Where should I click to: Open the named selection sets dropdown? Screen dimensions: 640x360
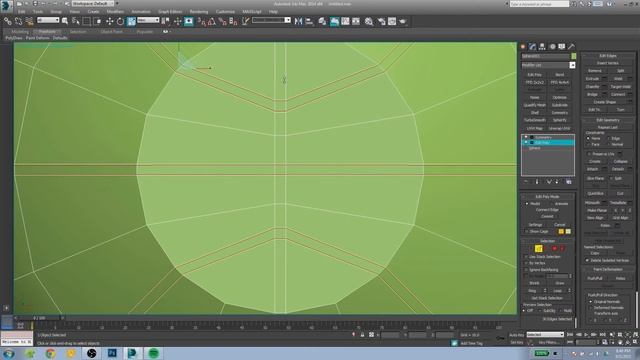(x=271, y=20)
